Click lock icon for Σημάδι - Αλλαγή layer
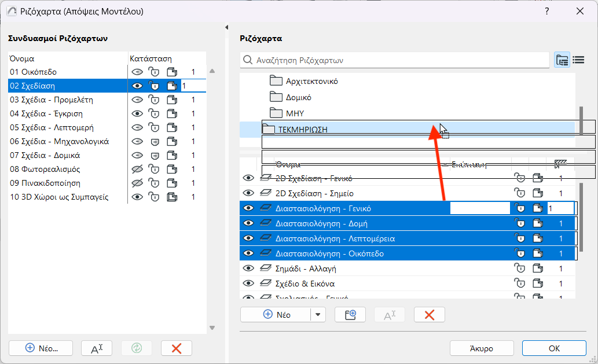Viewport: 598px width, 364px height. coord(520,269)
